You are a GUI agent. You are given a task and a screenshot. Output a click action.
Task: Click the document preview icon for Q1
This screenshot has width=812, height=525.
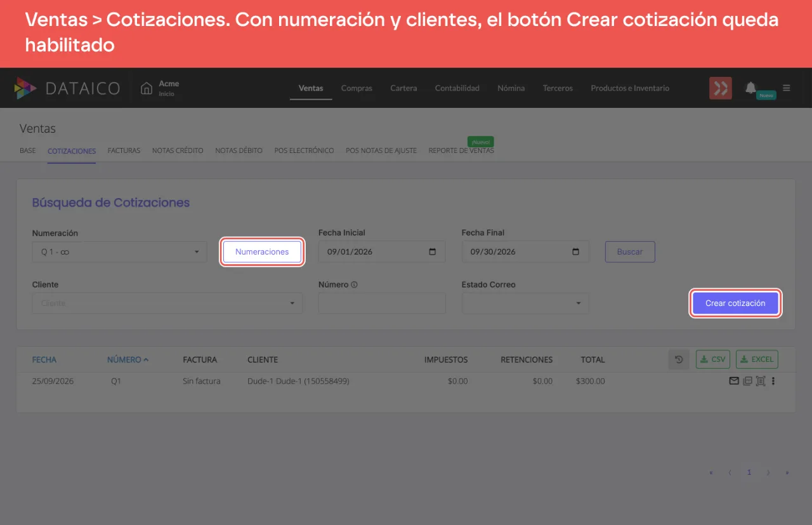click(761, 381)
